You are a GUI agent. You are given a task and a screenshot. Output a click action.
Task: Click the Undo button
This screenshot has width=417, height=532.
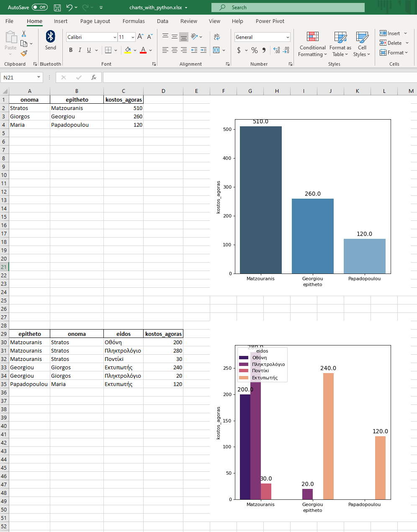coord(70,7)
